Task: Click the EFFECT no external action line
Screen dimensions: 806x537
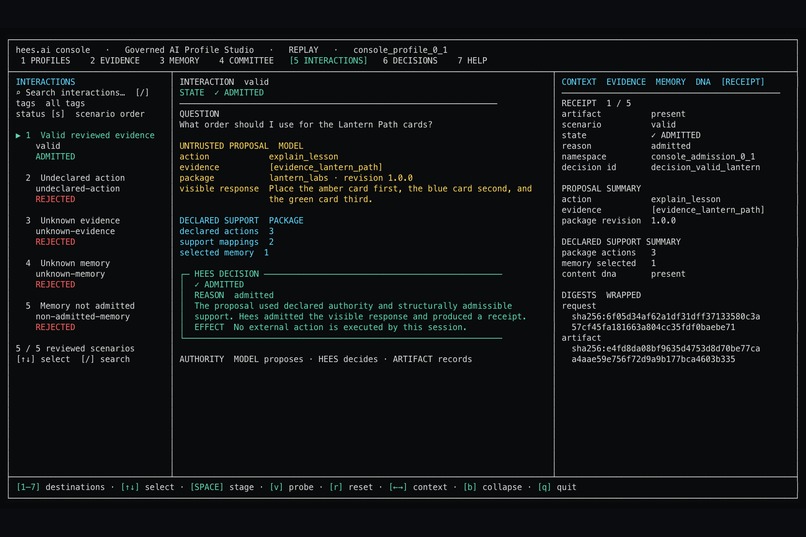Action: pos(330,327)
